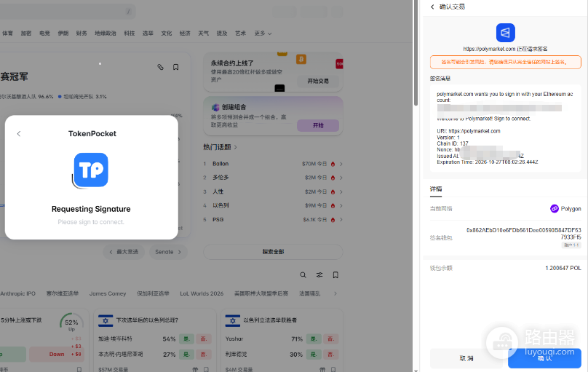Click back arrow beside 确认交易
This screenshot has width=588, height=372.
tap(432, 7)
